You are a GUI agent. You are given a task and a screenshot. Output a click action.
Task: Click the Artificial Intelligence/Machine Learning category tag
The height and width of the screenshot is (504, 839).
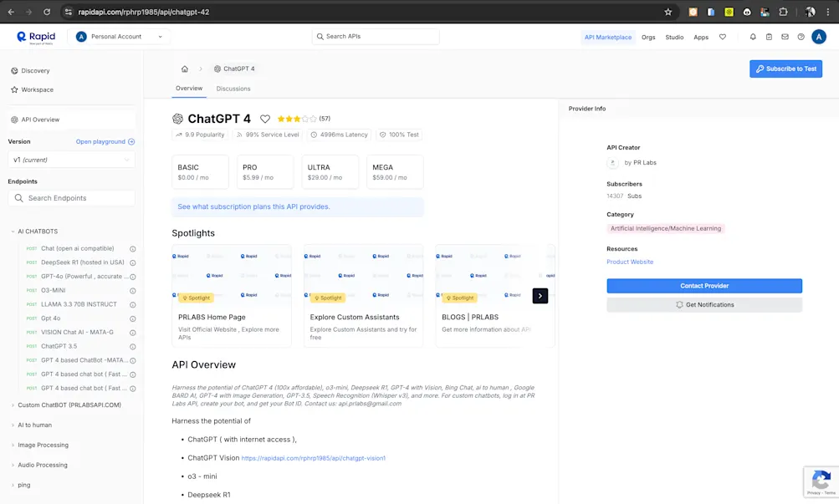coord(666,228)
